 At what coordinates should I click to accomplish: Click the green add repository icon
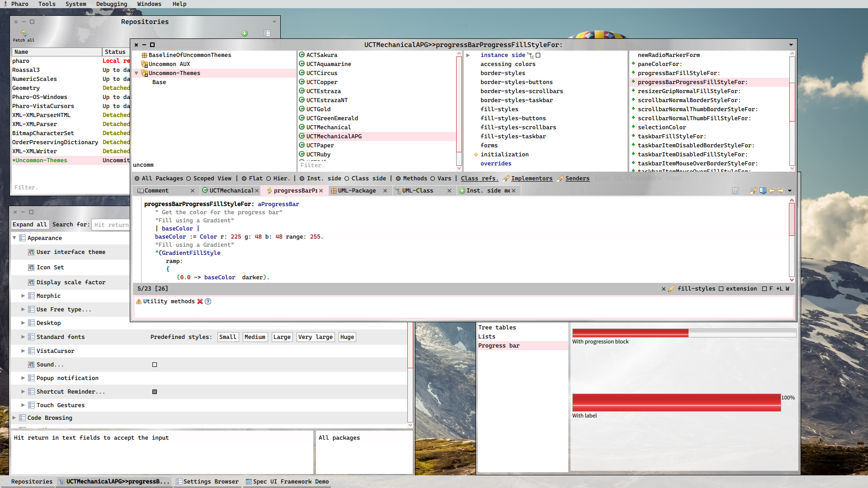(x=245, y=33)
